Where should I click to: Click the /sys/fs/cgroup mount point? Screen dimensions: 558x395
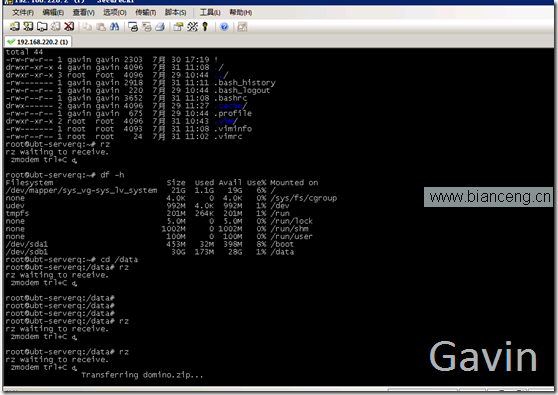(x=304, y=198)
